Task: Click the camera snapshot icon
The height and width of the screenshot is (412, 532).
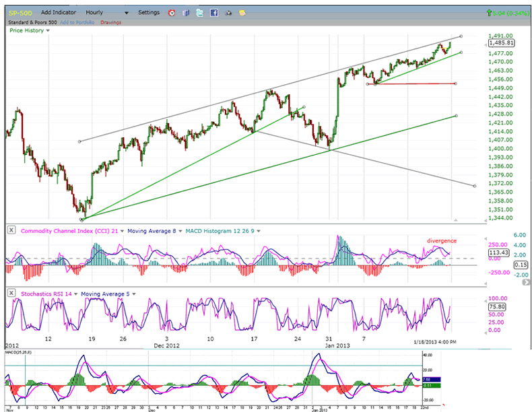Action: click(228, 13)
